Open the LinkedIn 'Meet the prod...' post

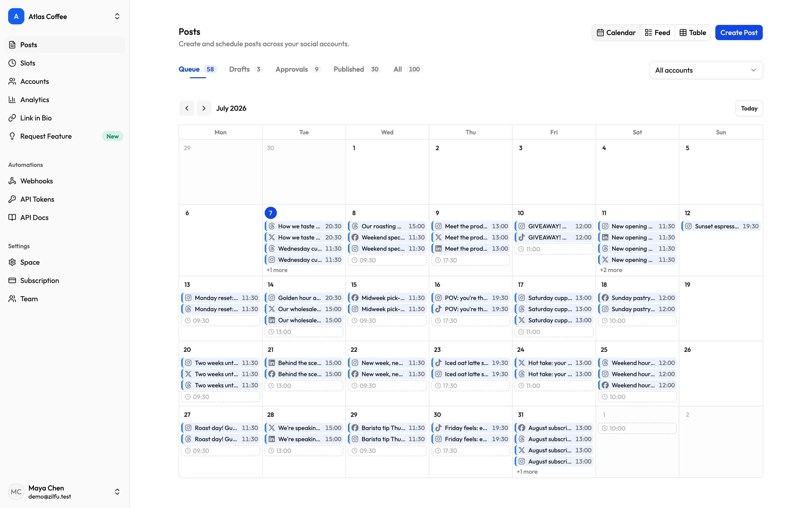coord(471,249)
